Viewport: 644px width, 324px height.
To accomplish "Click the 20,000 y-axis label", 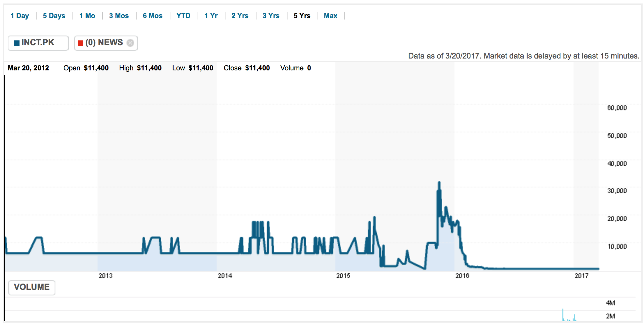I will tap(617, 218).
